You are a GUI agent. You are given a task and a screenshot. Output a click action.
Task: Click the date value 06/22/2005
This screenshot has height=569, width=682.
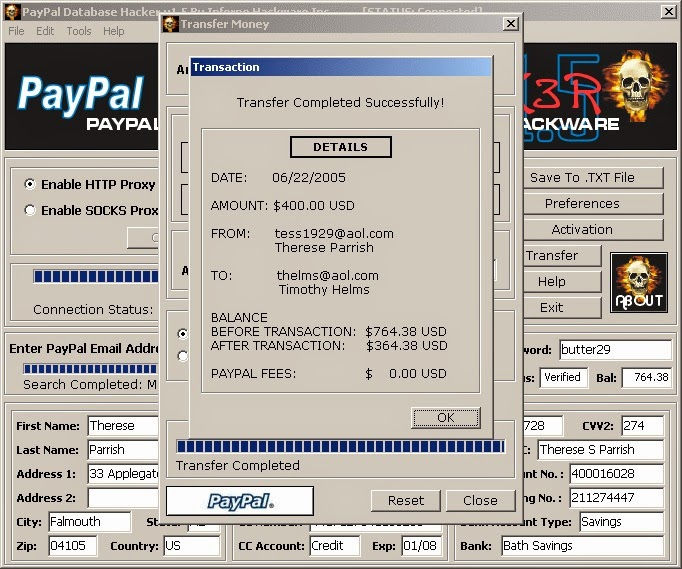tap(309, 177)
